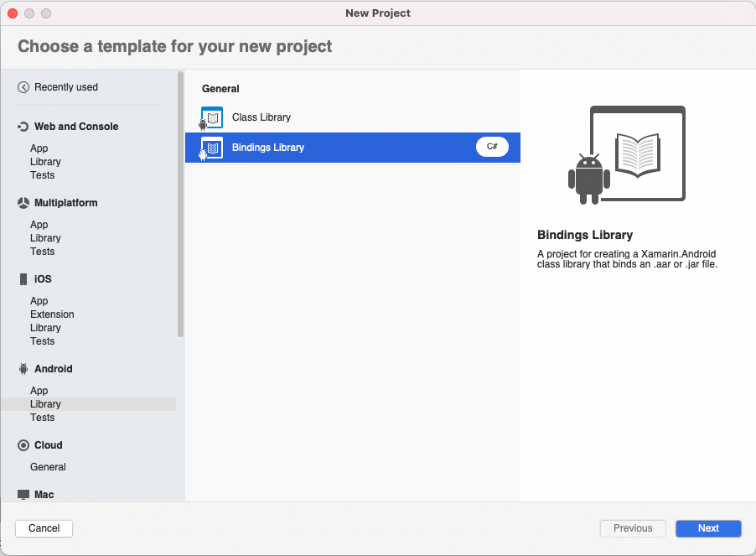Click the C# language badge
This screenshot has height=556, width=756.
pyautogui.click(x=492, y=146)
